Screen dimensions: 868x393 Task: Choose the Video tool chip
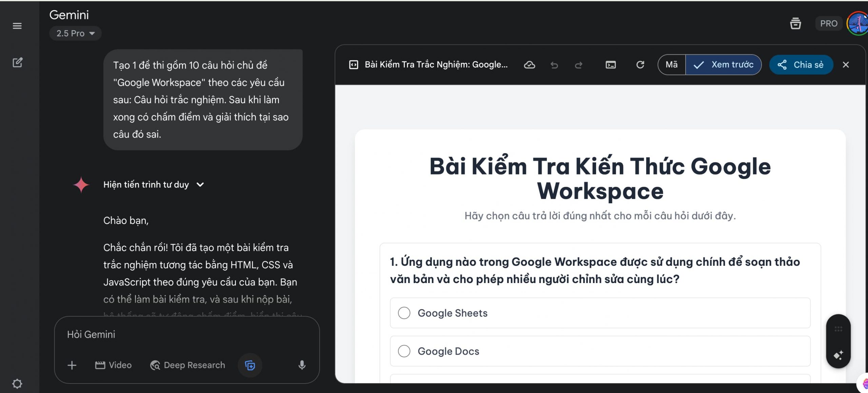(113, 365)
